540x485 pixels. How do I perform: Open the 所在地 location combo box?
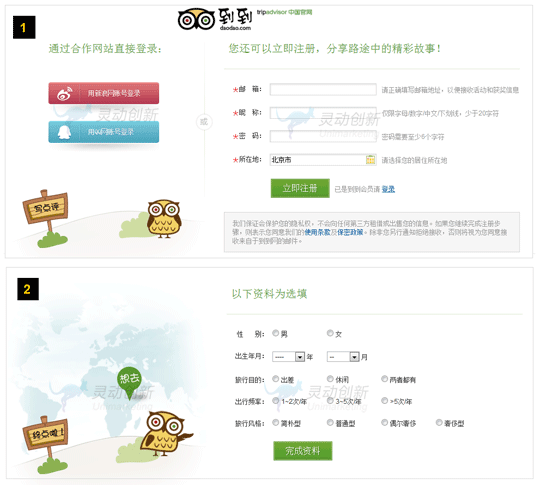click(323, 159)
